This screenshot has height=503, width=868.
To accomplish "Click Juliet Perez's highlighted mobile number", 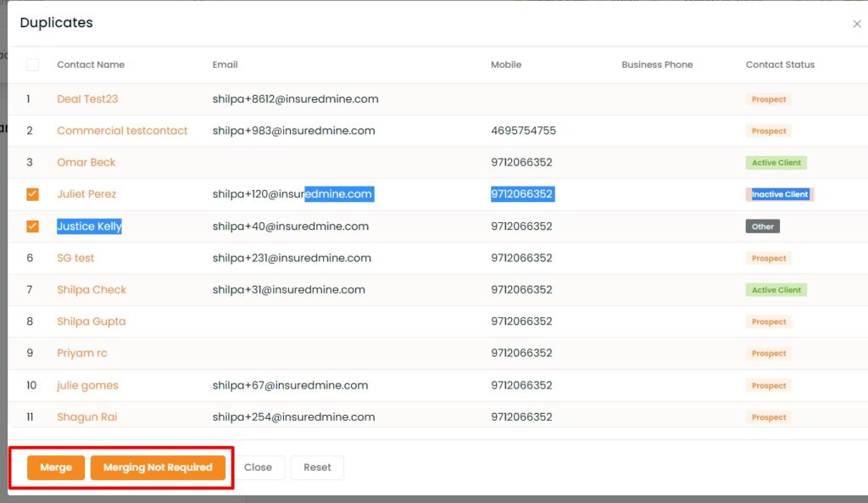I will [522, 194].
